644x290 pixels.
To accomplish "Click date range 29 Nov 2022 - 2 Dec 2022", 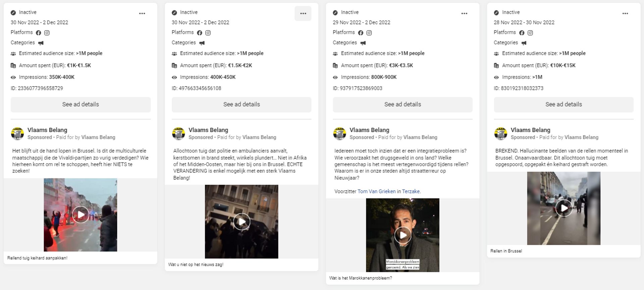I will pos(362,22).
